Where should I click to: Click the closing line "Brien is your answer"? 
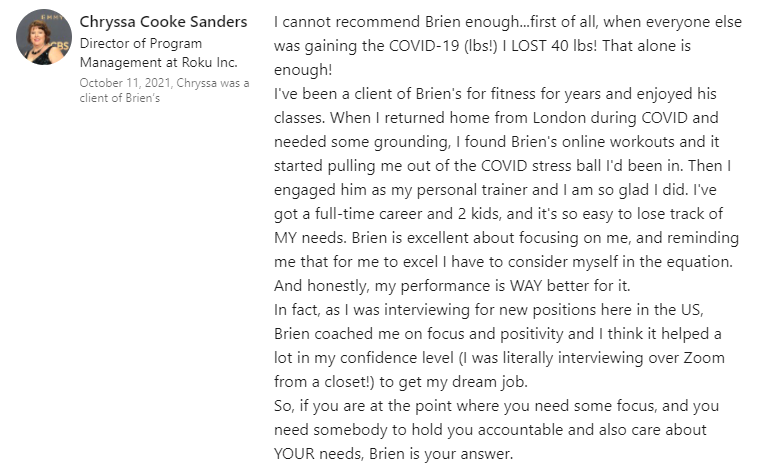tap(441, 454)
